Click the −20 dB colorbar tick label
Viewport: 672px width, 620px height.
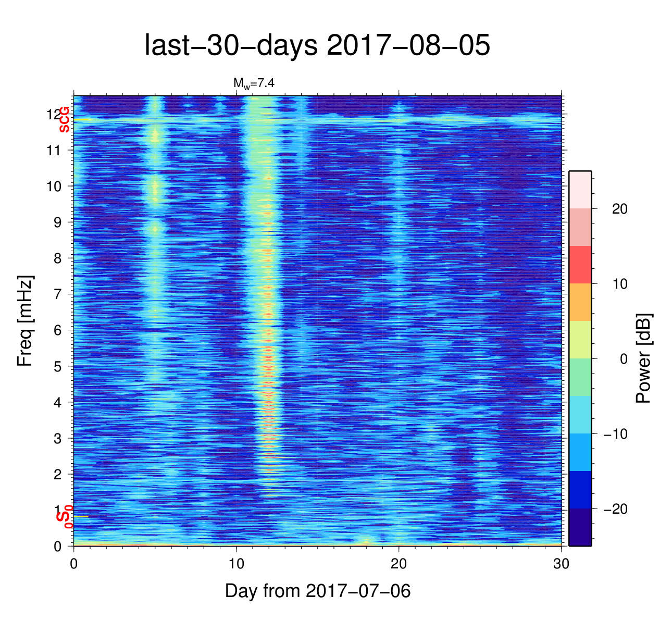615,509
